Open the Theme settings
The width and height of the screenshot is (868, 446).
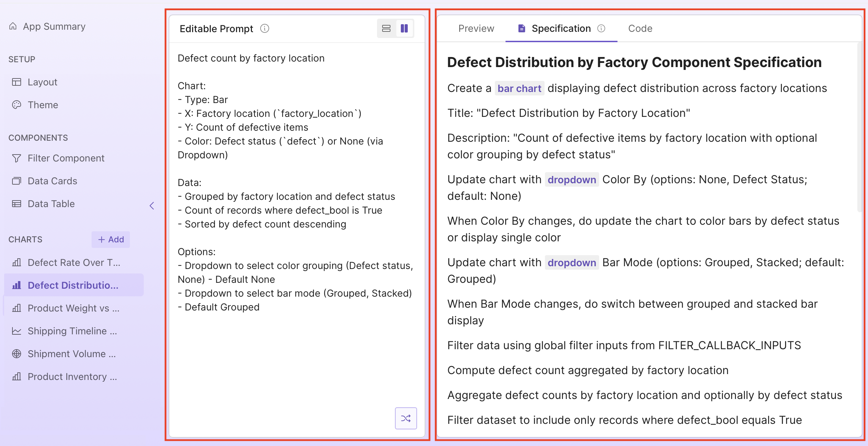(x=43, y=105)
